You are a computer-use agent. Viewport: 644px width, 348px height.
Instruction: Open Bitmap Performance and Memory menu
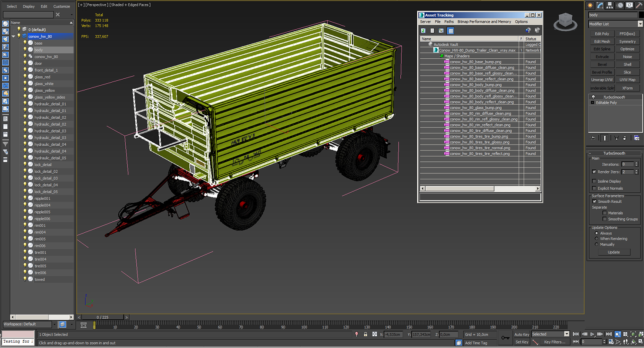tap(484, 22)
